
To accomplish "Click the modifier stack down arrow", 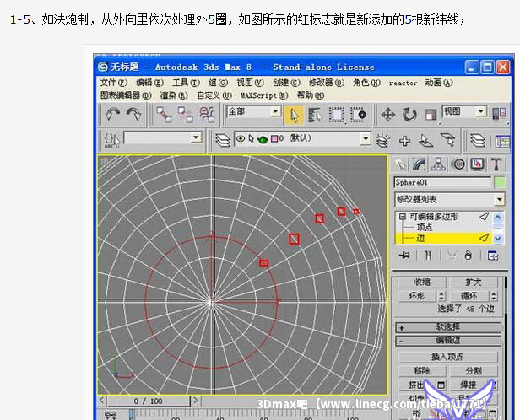I will (x=498, y=238).
